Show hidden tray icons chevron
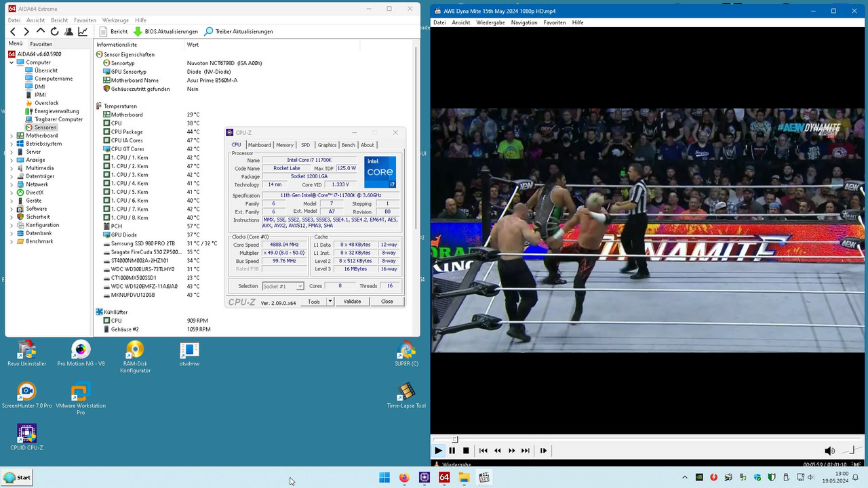Image resolution: width=868 pixels, height=488 pixels. [684, 477]
